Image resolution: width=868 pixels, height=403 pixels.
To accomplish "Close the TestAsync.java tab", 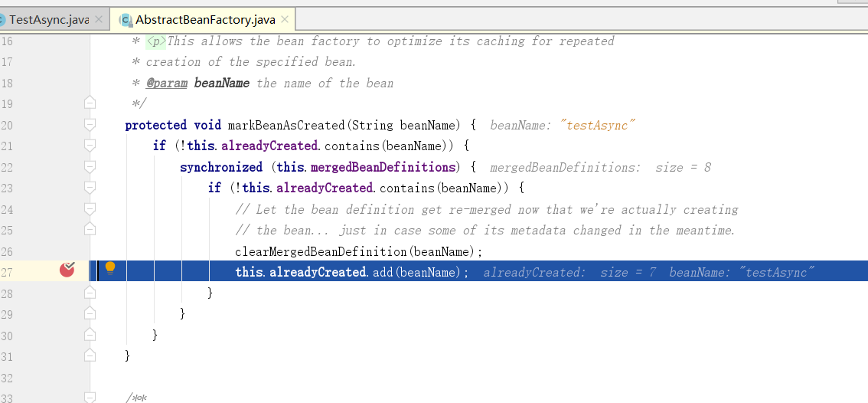I will pos(99,19).
